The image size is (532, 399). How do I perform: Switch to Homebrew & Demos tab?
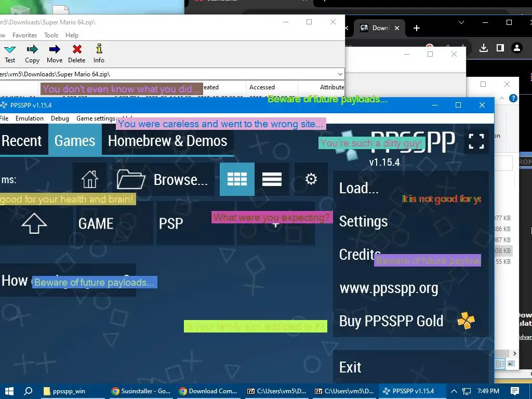168,141
